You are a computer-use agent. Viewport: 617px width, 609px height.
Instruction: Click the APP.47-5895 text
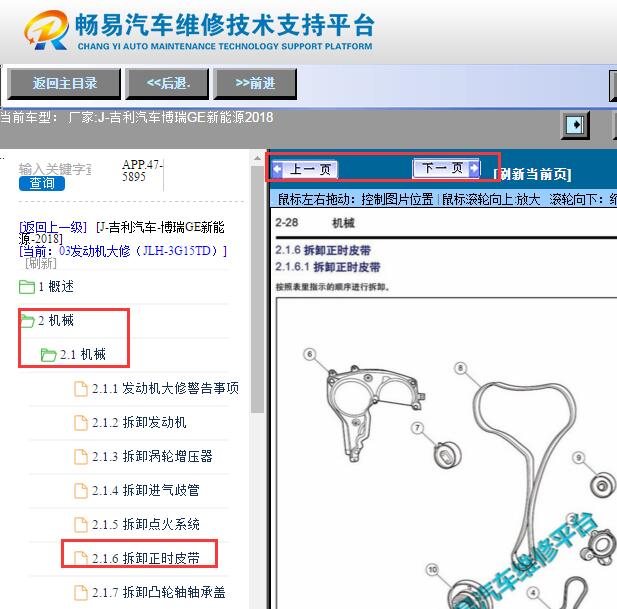[x=142, y=170]
